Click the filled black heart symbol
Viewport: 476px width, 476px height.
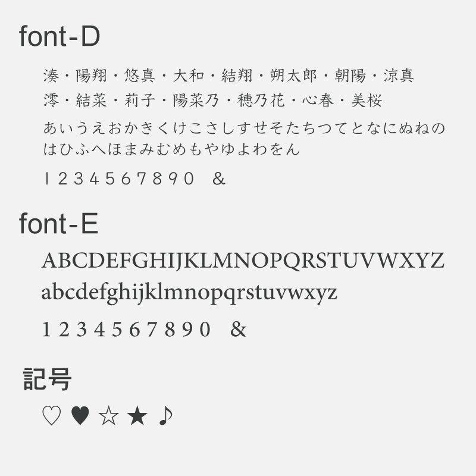tap(80, 415)
